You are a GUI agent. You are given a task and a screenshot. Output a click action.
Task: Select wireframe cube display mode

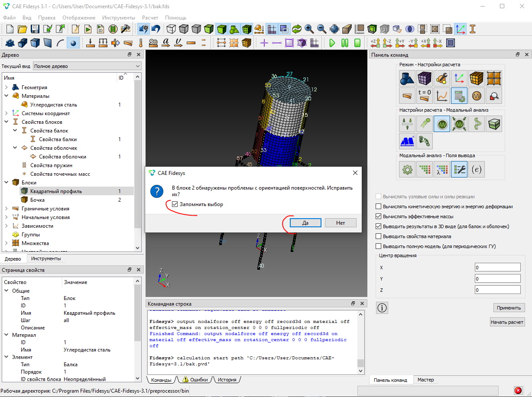[x=171, y=29]
